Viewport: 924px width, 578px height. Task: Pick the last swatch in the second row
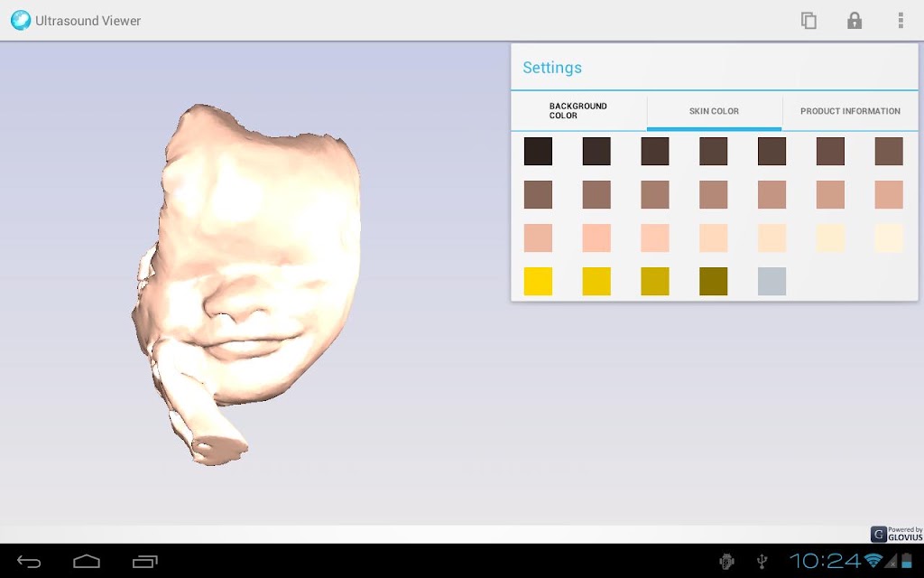889,195
